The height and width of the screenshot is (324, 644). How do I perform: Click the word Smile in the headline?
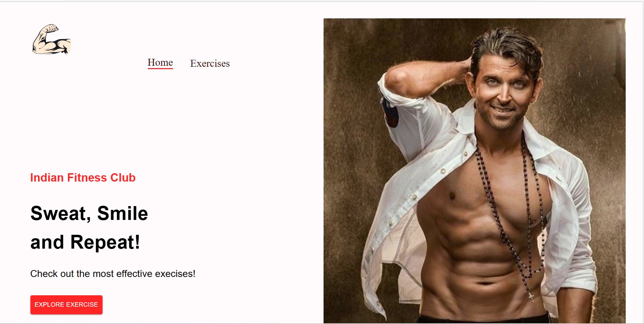[x=123, y=213]
